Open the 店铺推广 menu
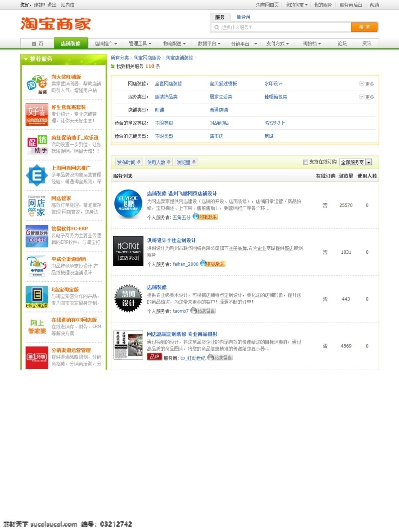 pyautogui.click(x=106, y=44)
